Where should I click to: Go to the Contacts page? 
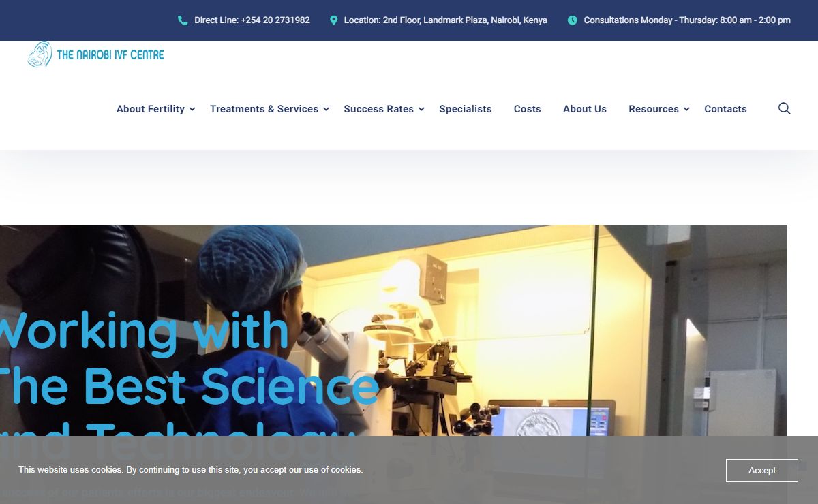click(x=725, y=109)
